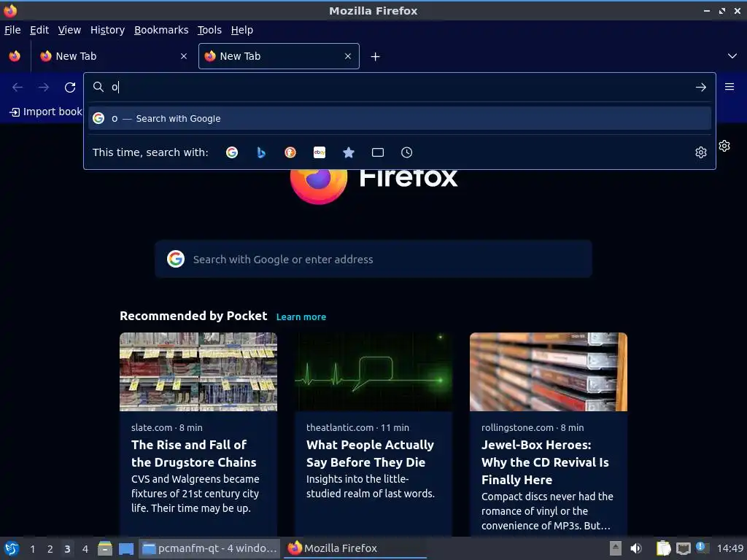Viewport: 747px width, 560px height.
Task: Expand the list all tabs chevron
Action: (x=732, y=56)
